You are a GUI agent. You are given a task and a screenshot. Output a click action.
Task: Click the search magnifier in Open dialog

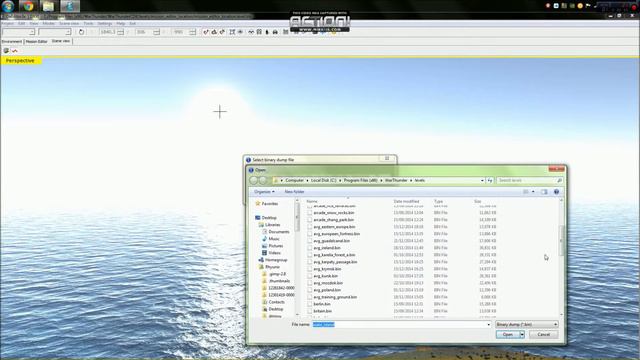pyautogui.click(x=560, y=180)
